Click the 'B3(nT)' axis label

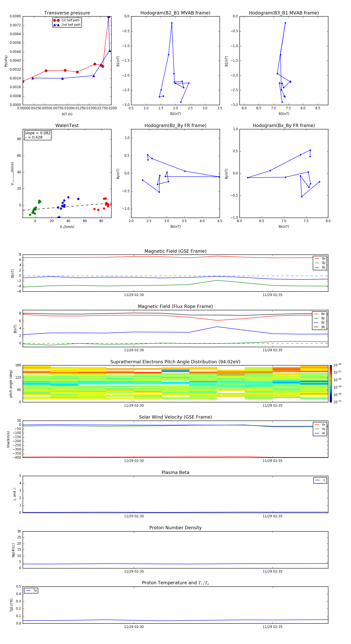284,114
